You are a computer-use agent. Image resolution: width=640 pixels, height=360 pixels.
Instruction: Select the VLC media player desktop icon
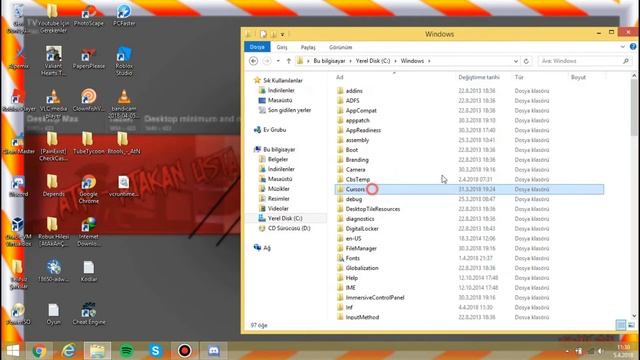point(53,105)
